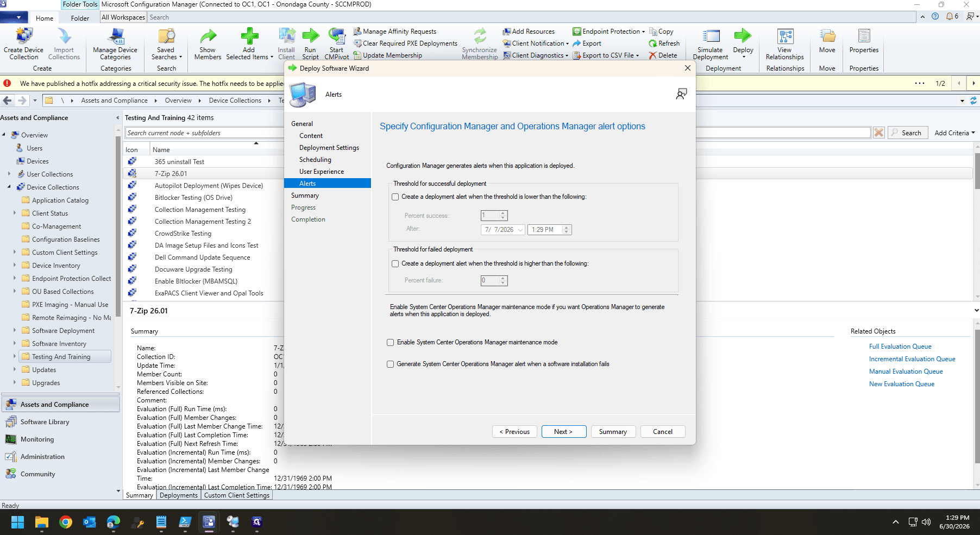The image size is (980, 535).
Task: Expand the User Collections tree node
Action: coord(9,174)
